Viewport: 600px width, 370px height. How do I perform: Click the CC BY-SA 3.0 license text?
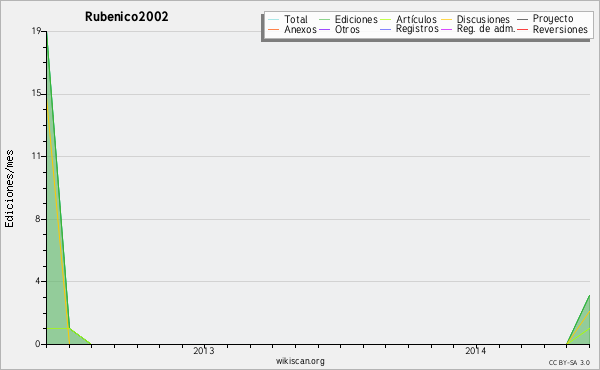click(569, 362)
